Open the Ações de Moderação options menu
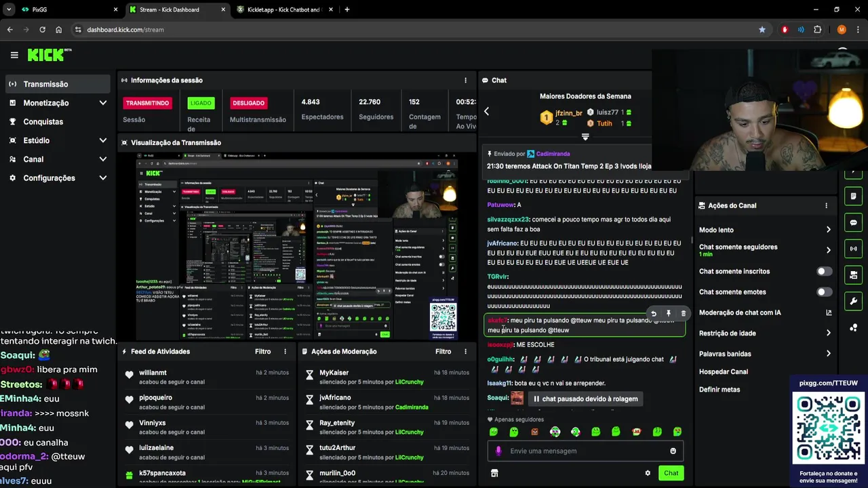The image size is (868, 488). point(465,351)
